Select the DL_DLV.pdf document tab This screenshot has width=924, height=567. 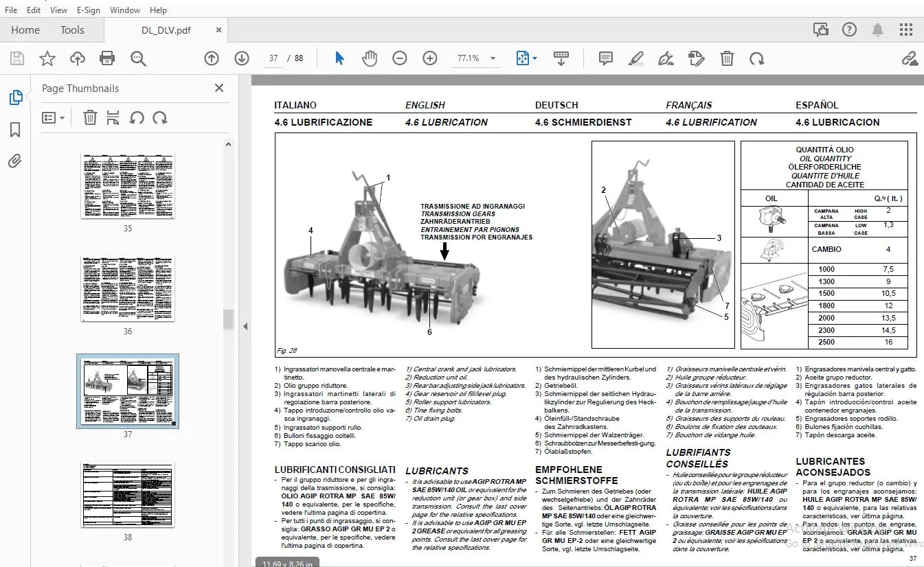166,30
